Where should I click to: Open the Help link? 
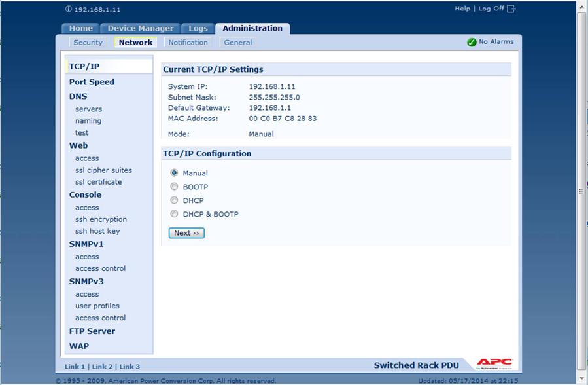[x=462, y=9]
